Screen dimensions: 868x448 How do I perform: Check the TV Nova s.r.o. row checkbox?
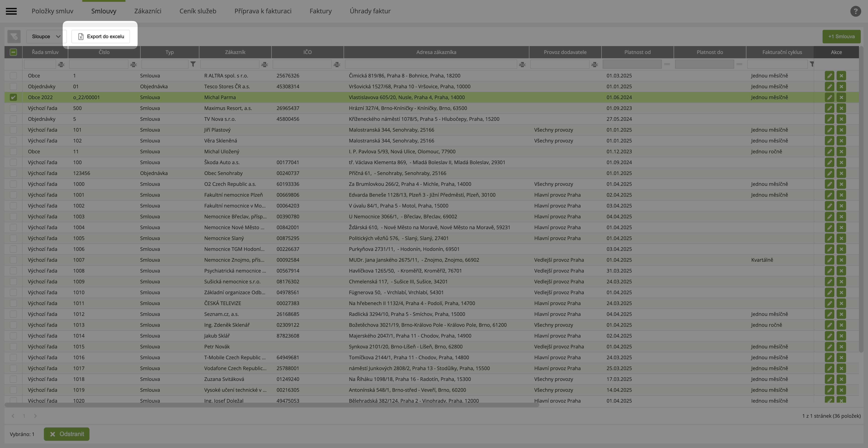click(13, 119)
